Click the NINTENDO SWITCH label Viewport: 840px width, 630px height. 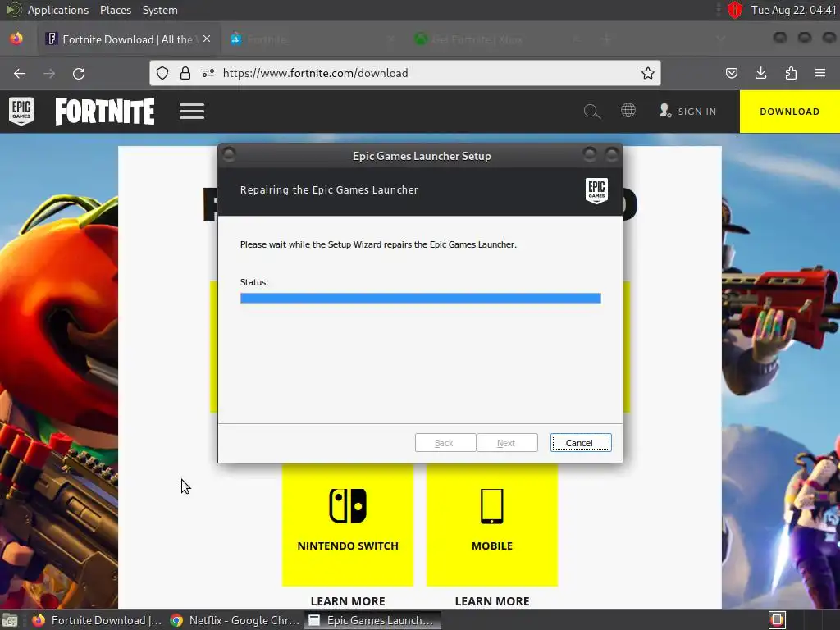(348, 546)
